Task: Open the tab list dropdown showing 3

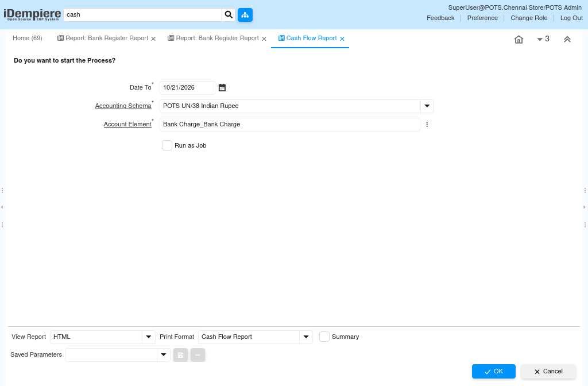Action: click(x=543, y=39)
